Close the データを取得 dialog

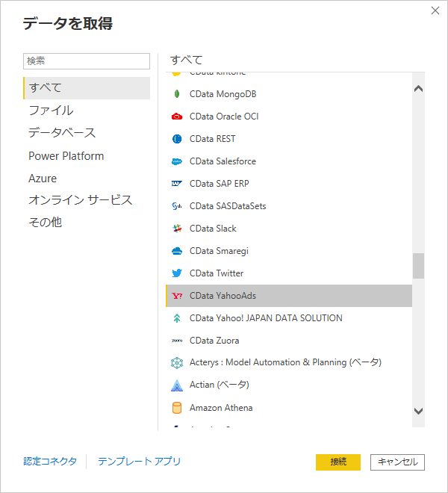pos(435,10)
